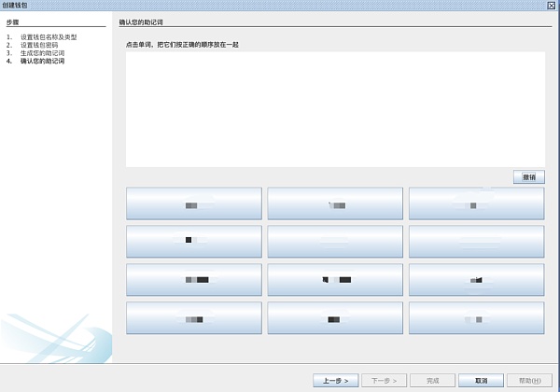Viewport: 560px width, 392px height.
Task: Select the first-row left mnemonic word button
Action: click(193, 203)
